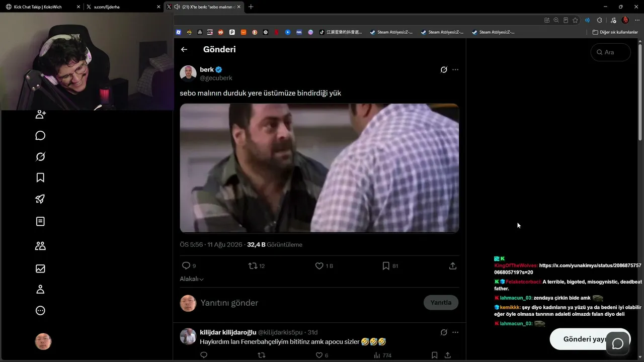Open the browser profile avatar
644x362 pixels.
tap(625, 20)
